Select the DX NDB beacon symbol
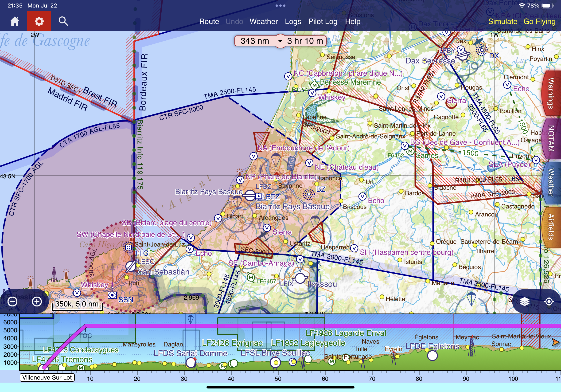The image size is (561, 392). pyautogui.click(x=482, y=50)
